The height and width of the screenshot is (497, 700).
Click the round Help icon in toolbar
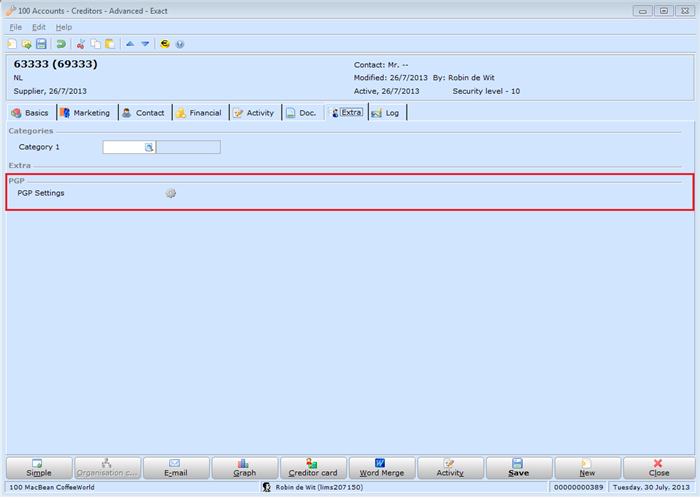point(179,44)
